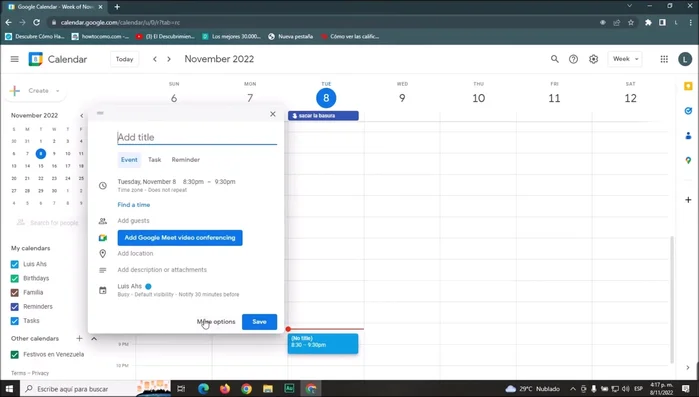The height and width of the screenshot is (397, 699).
Task: Click the Luis Ahs calendar color dot
Action: click(148, 286)
